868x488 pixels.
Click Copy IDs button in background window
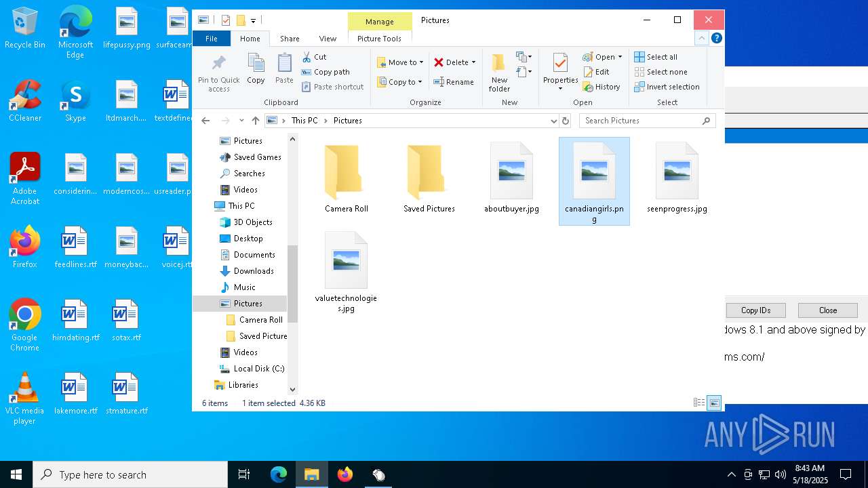(x=755, y=310)
